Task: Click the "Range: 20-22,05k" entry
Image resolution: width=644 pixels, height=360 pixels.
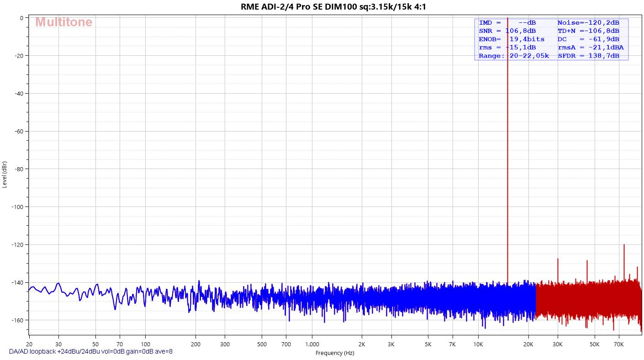Action: click(x=514, y=56)
